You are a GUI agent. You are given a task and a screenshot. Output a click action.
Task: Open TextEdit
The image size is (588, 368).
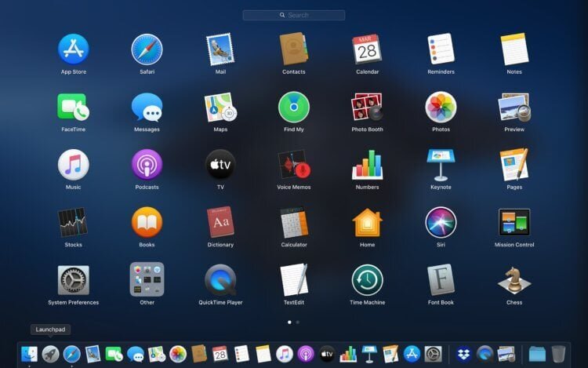click(x=294, y=280)
